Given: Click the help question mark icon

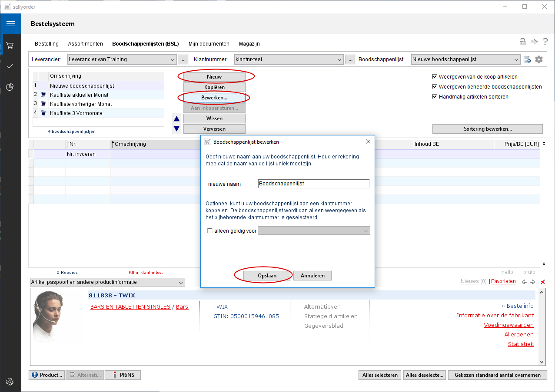Looking at the screenshot, I should (545, 42).
